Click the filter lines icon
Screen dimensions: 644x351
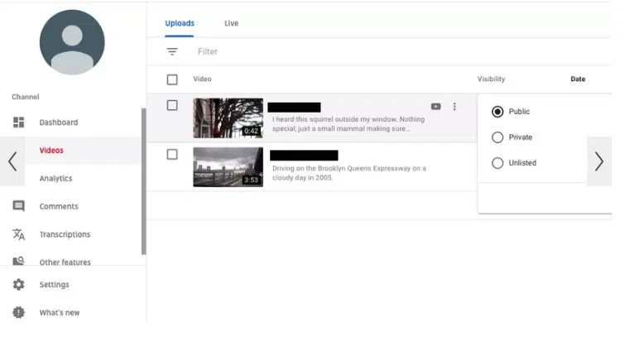172,51
